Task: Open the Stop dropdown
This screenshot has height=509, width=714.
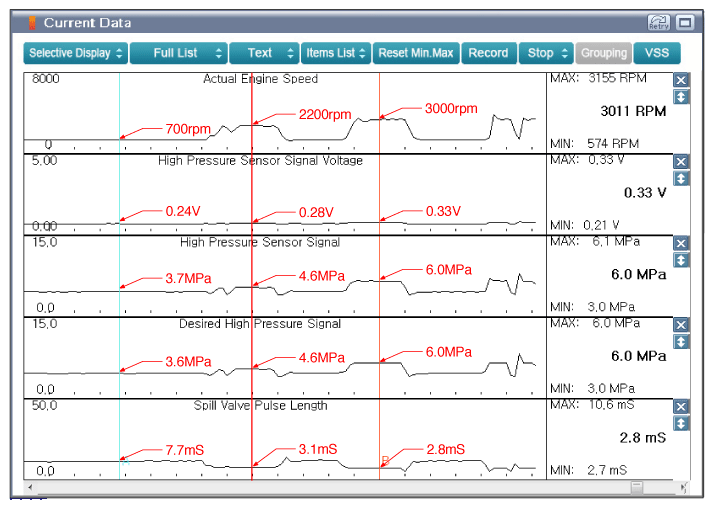Action: pyautogui.click(x=546, y=53)
